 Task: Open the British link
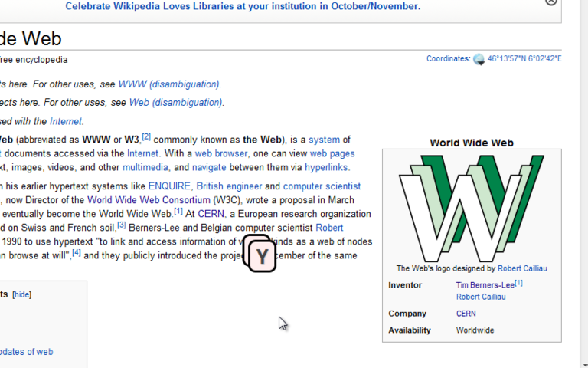(210, 186)
